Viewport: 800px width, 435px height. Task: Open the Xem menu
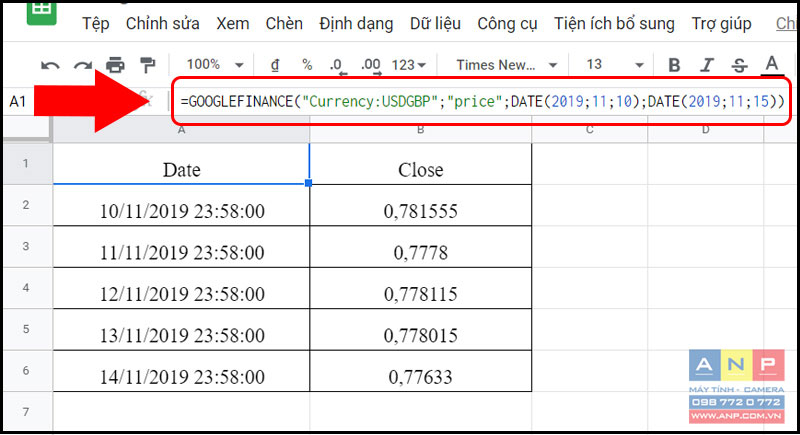point(233,24)
